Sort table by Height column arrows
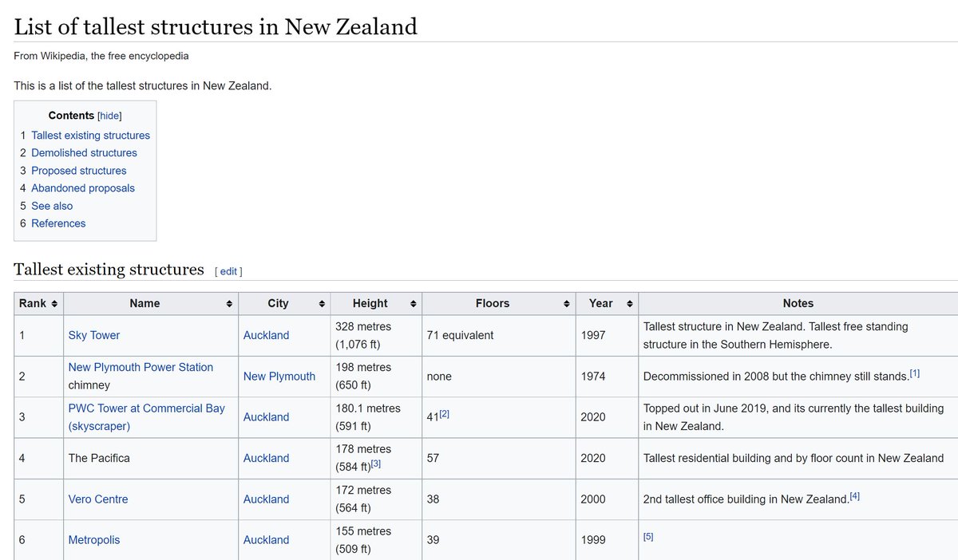This screenshot has width=958, height=560. (414, 304)
